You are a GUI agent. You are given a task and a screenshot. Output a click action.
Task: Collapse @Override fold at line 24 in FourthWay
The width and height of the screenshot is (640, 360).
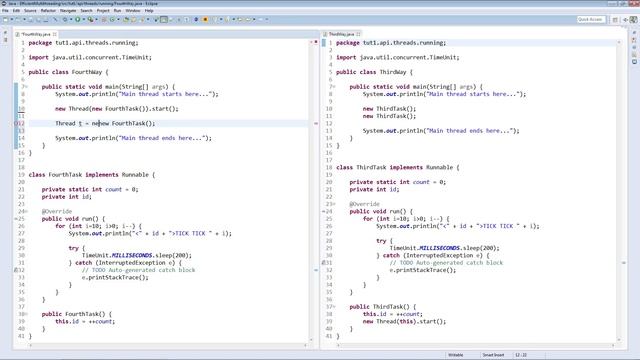26,211
